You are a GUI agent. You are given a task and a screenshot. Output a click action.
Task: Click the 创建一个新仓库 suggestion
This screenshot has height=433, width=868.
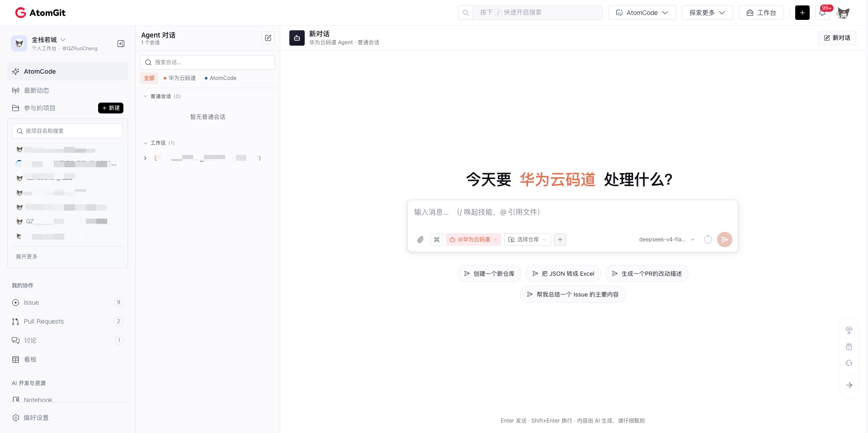point(489,273)
